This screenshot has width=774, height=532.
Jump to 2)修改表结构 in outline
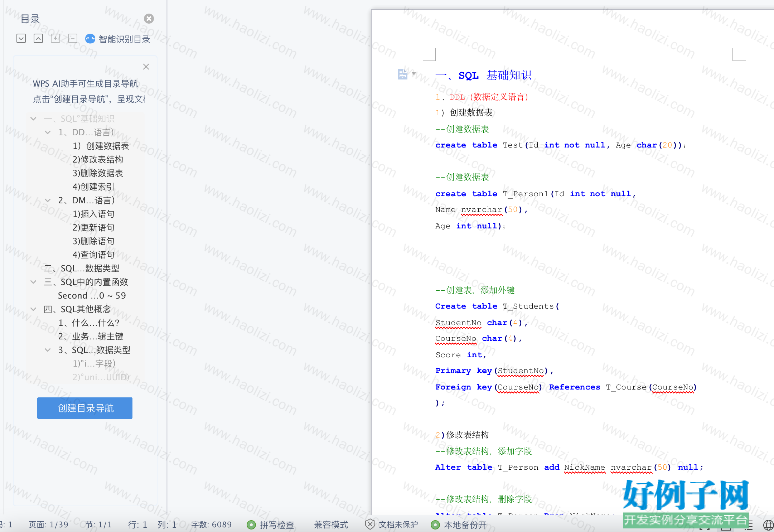point(98,159)
